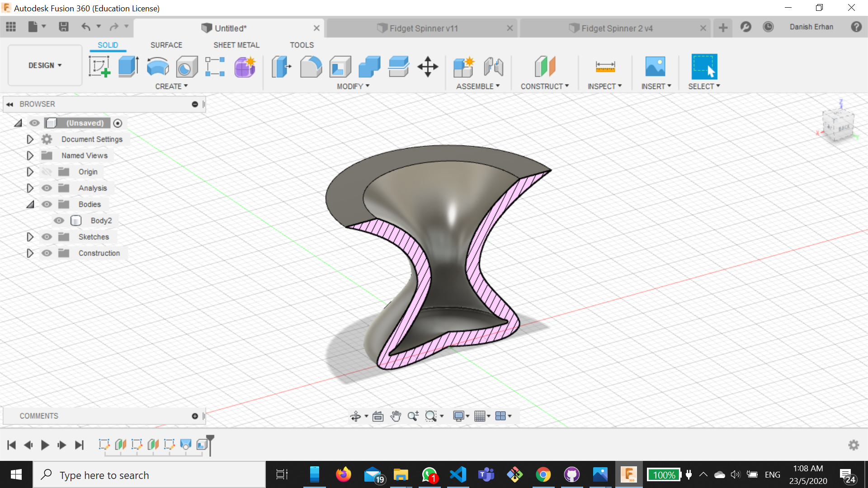The height and width of the screenshot is (488, 868).
Task: Open timeline settings gear
Action: (854, 445)
